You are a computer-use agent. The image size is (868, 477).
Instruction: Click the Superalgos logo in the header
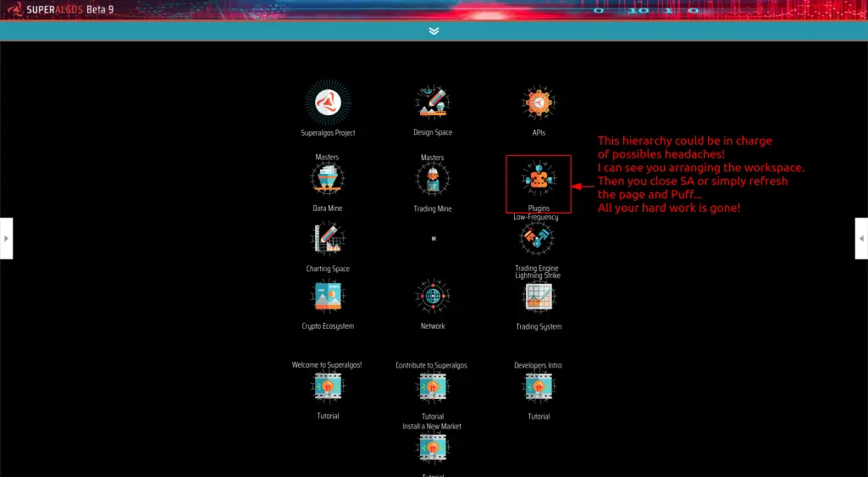point(15,9)
